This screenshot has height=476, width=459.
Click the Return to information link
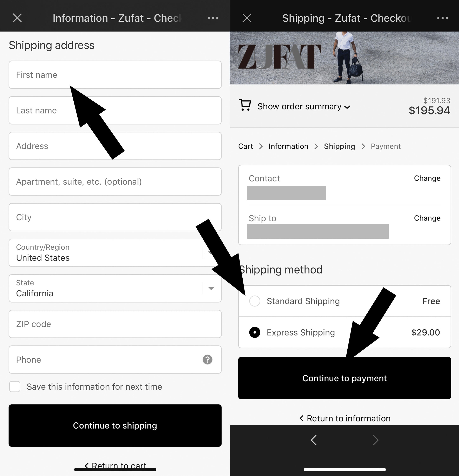[x=345, y=418]
